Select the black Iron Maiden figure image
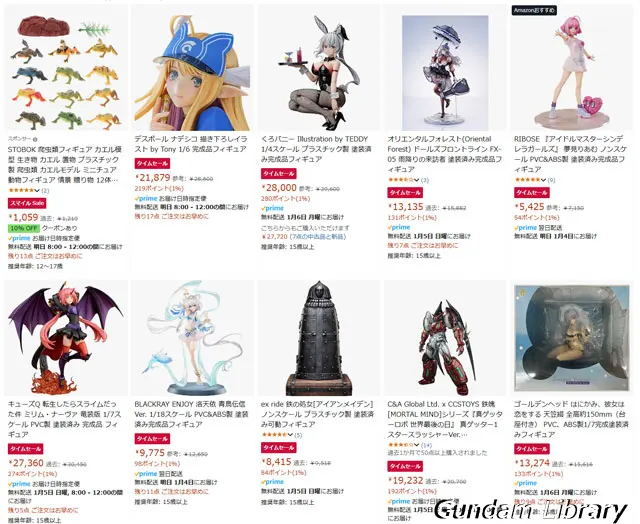640x524 pixels. pyautogui.click(x=319, y=338)
